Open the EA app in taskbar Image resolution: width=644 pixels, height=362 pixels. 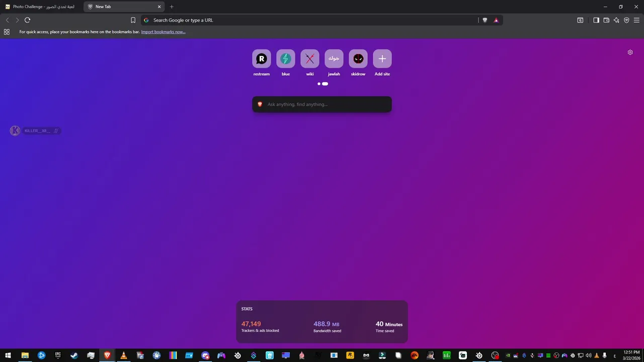point(415,355)
